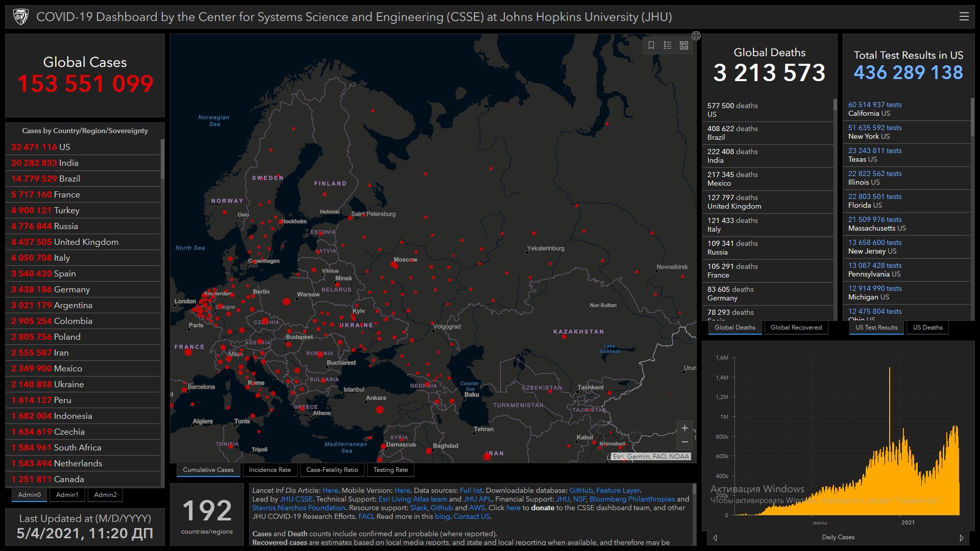Show the map legend list icon

pyautogui.click(x=668, y=45)
